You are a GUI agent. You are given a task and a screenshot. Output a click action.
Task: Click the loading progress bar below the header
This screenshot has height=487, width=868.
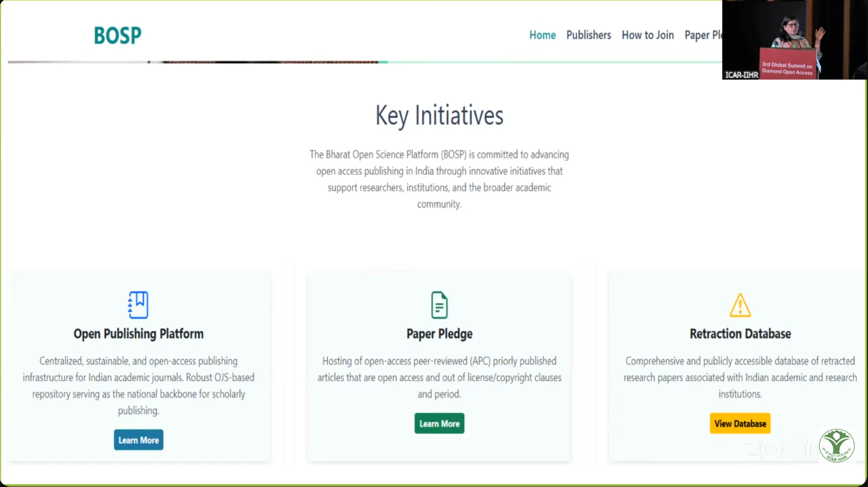point(278,62)
